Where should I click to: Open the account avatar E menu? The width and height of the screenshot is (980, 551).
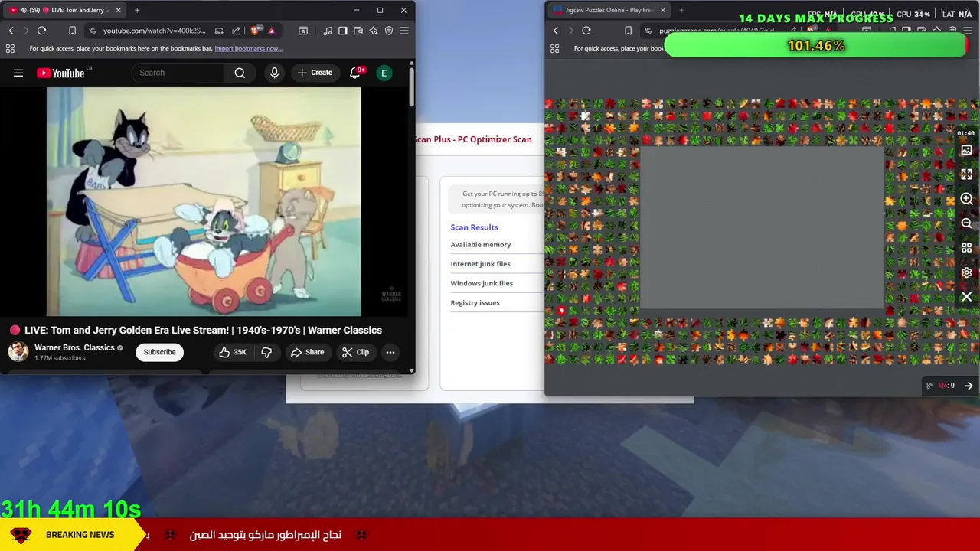click(384, 73)
